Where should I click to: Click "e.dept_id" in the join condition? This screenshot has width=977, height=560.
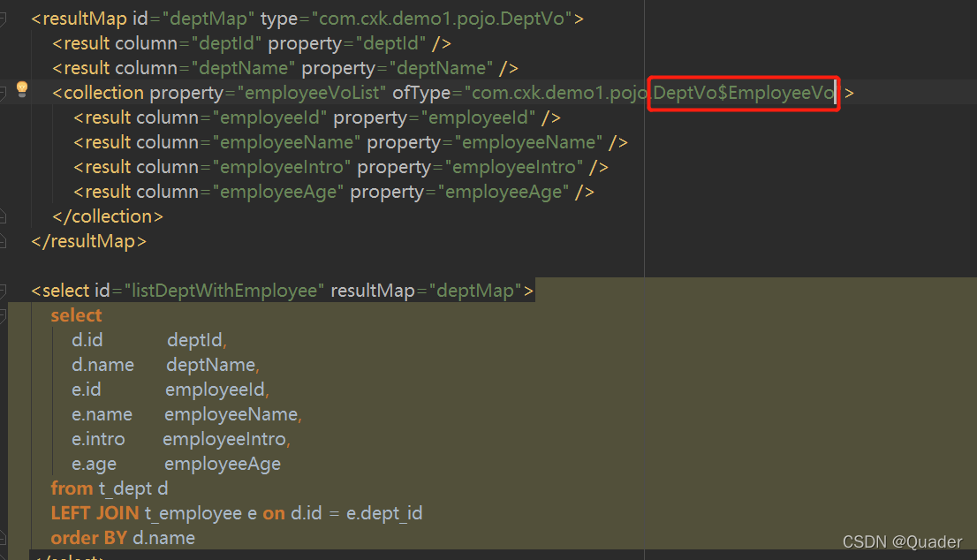coord(384,513)
